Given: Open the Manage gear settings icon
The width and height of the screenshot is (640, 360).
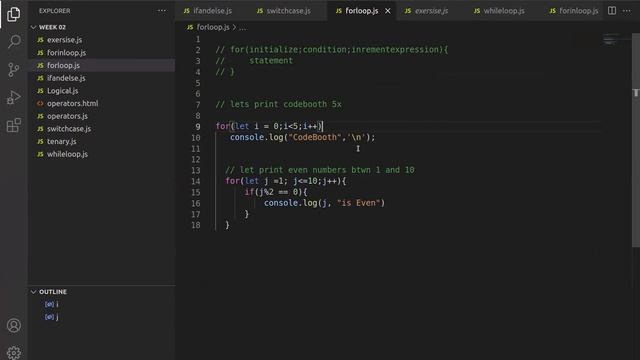Looking at the screenshot, I should pos(13,352).
